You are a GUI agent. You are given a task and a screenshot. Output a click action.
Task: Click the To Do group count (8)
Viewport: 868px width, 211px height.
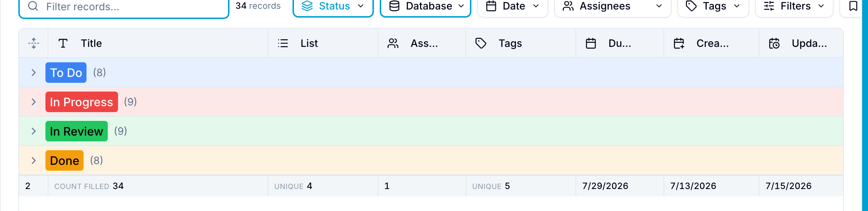(99, 73)
